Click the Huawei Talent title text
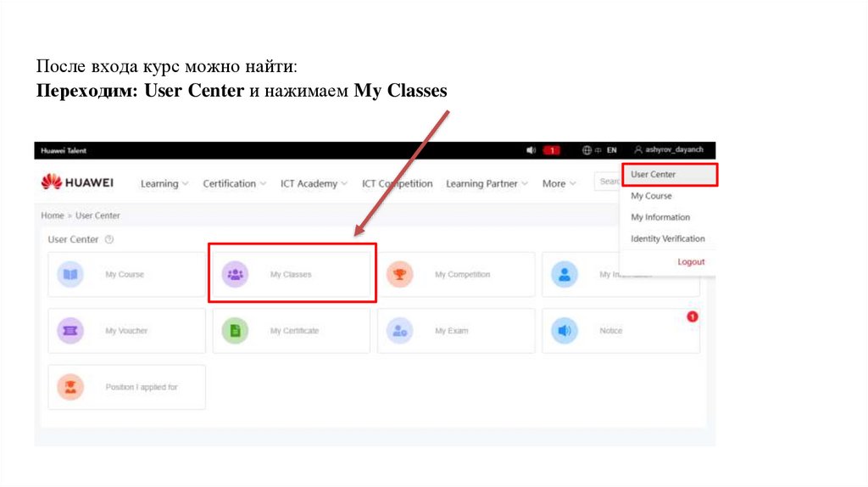 point(64,151)
